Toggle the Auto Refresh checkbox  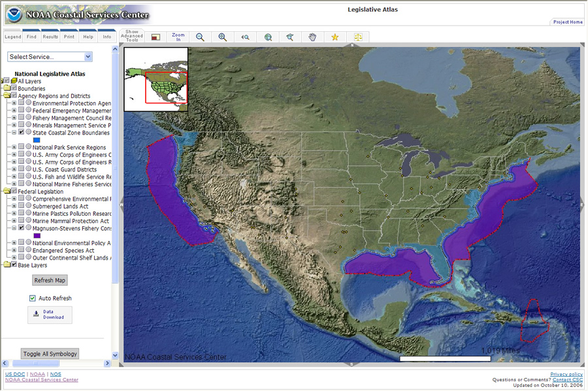click(x=32, y=298)
